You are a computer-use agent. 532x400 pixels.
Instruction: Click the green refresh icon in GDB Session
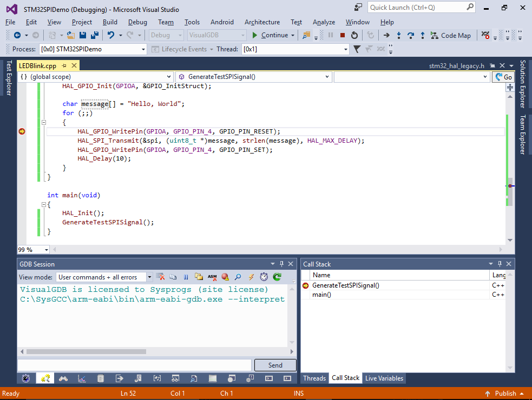coord(277,277)
